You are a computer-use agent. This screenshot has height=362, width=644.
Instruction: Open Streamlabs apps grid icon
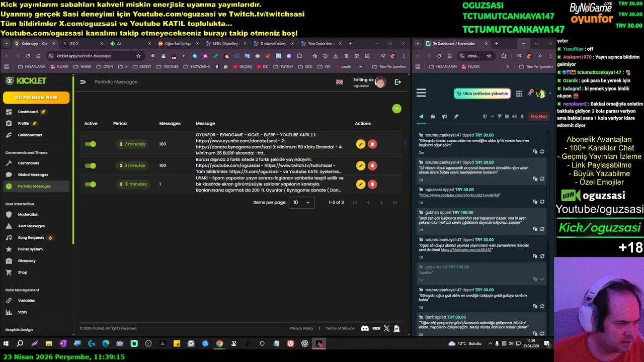(x=519, y=94)
